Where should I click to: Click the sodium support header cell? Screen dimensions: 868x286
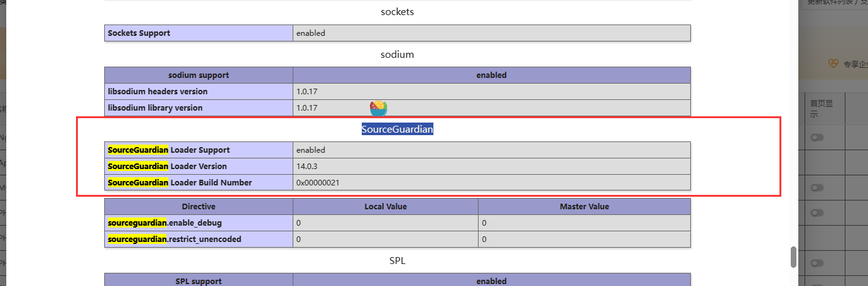198,75
